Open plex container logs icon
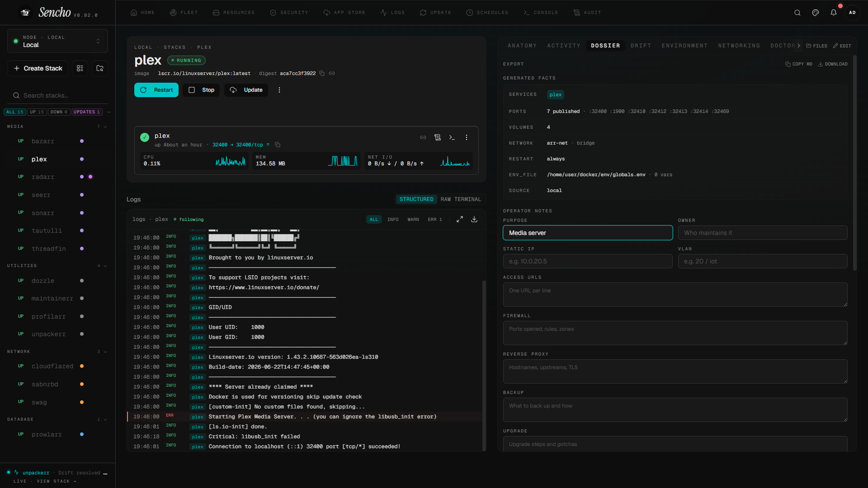 438,137
